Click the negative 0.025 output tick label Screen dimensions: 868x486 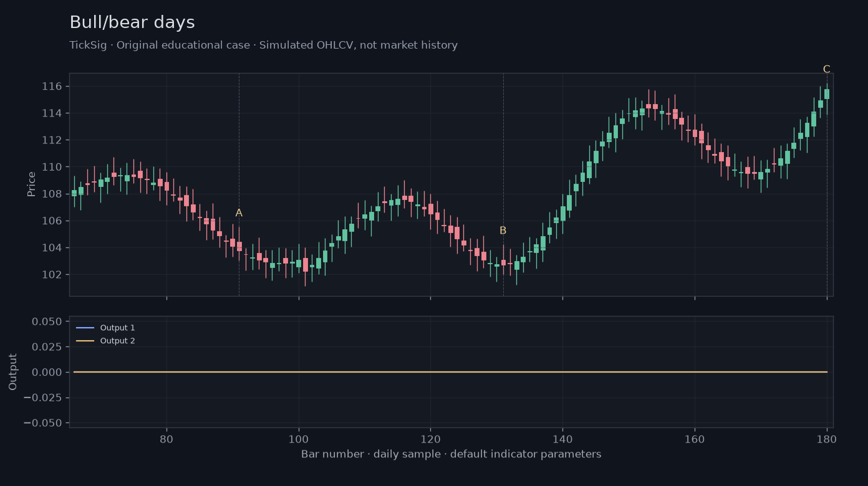tap(42, 398)
